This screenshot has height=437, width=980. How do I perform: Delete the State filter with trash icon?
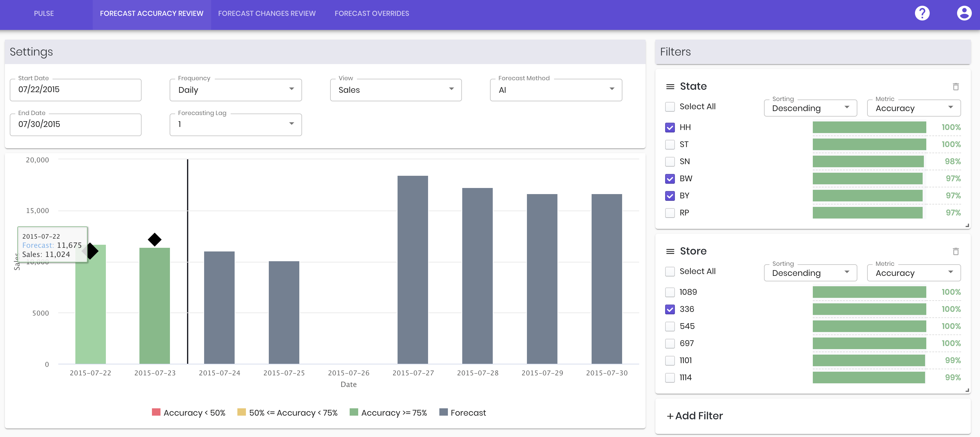coord(955,86)
